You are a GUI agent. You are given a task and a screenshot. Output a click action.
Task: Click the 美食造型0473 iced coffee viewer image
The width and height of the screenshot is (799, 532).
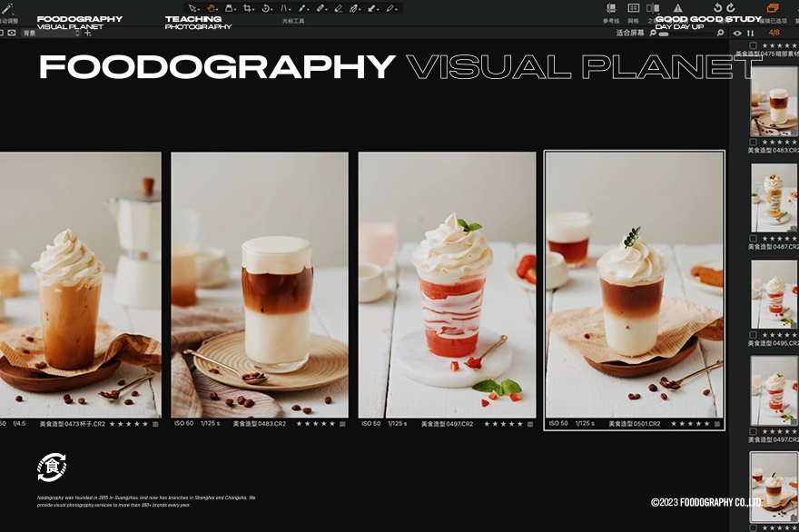[x=81, y=285]
